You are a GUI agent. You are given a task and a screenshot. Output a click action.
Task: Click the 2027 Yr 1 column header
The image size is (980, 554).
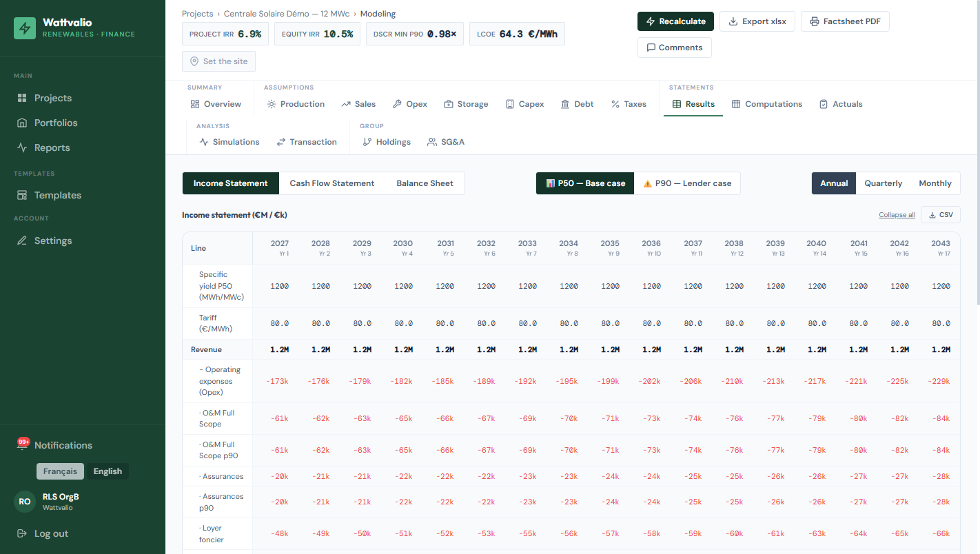click(280, 248)
